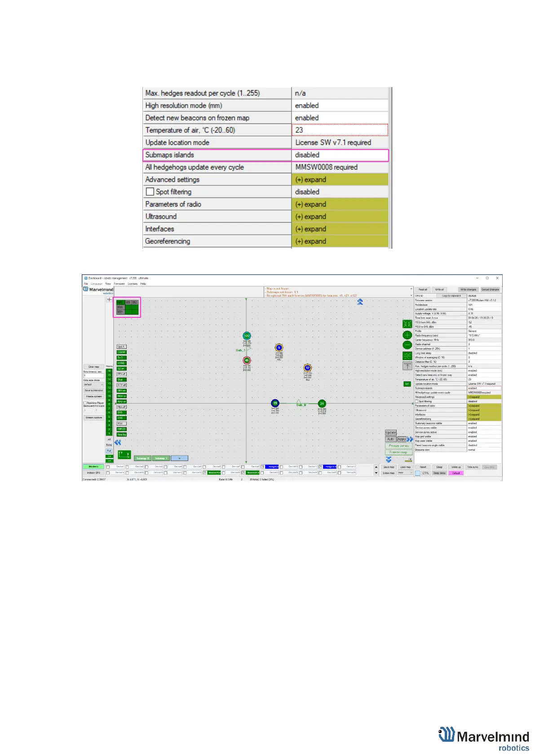This screenshot has width=535, height=756.
Task: Enable the Real-time Player checkbox
Action: tap(85, 403)
